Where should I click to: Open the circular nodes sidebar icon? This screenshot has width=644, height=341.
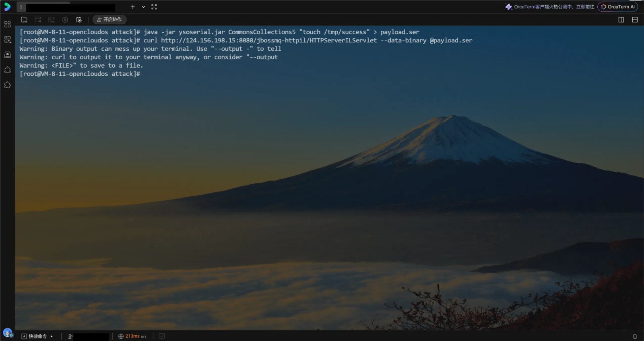(7, 70)
